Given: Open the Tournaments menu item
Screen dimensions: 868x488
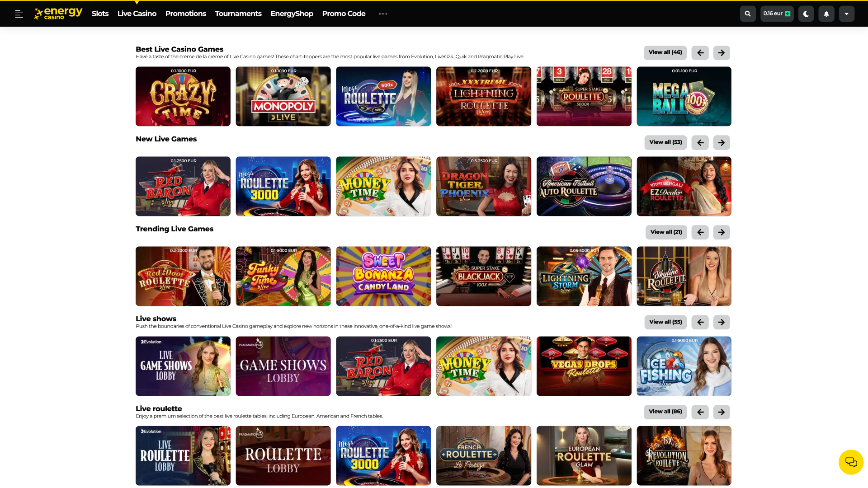Looking at the screenshot, I should pyautogui.click(x=238, y=14).
